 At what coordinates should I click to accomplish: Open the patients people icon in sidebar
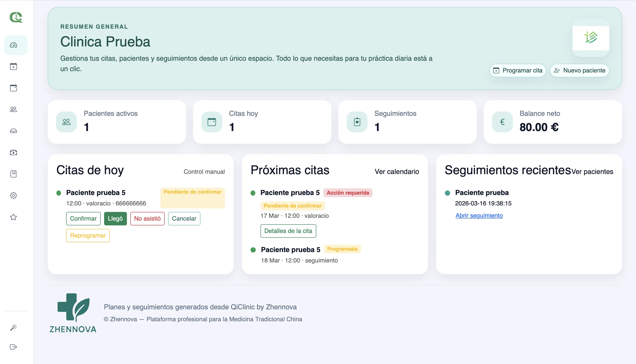(13, 109)
